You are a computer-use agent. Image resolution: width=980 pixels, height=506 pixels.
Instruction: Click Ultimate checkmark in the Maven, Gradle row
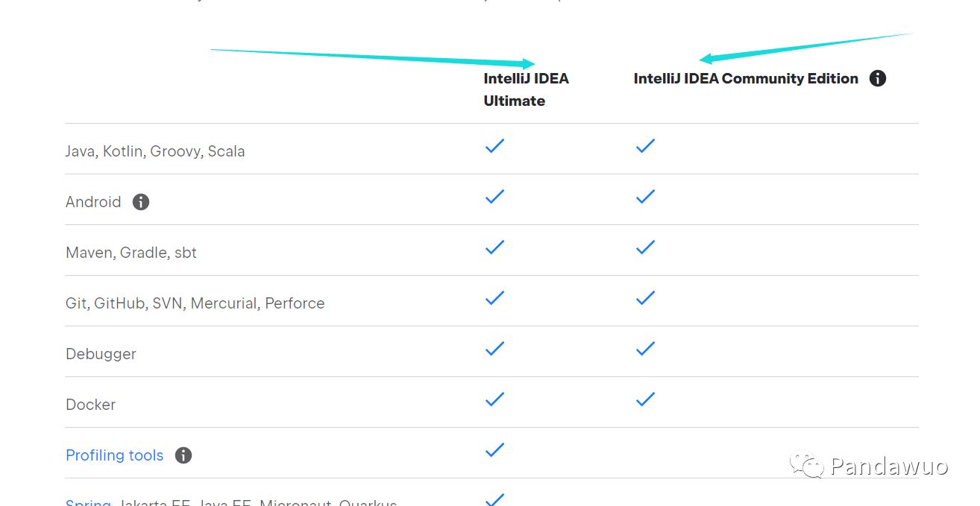coord(494,247)
